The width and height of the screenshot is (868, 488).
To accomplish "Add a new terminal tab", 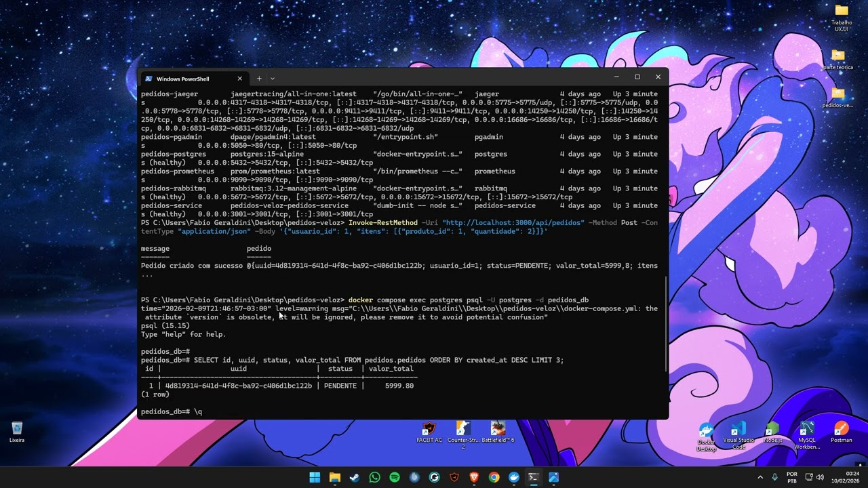I will coord(258,79).
